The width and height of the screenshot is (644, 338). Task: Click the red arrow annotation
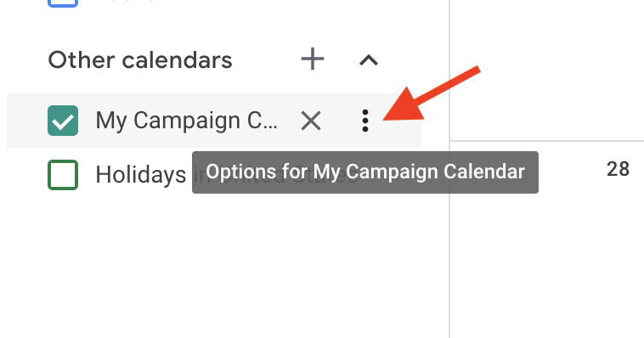click(432, 93)
